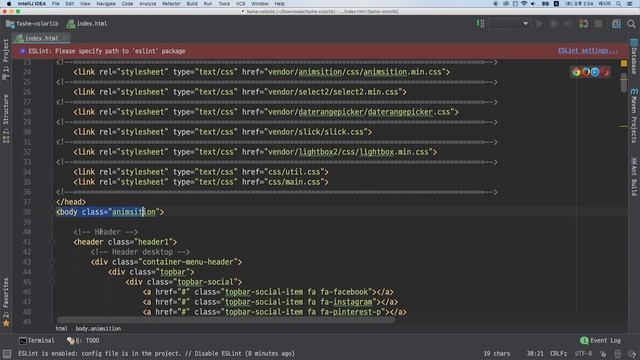Open the Refactor menu
The width and height of the screenshot is (640, 360).
tap(171, 4)
